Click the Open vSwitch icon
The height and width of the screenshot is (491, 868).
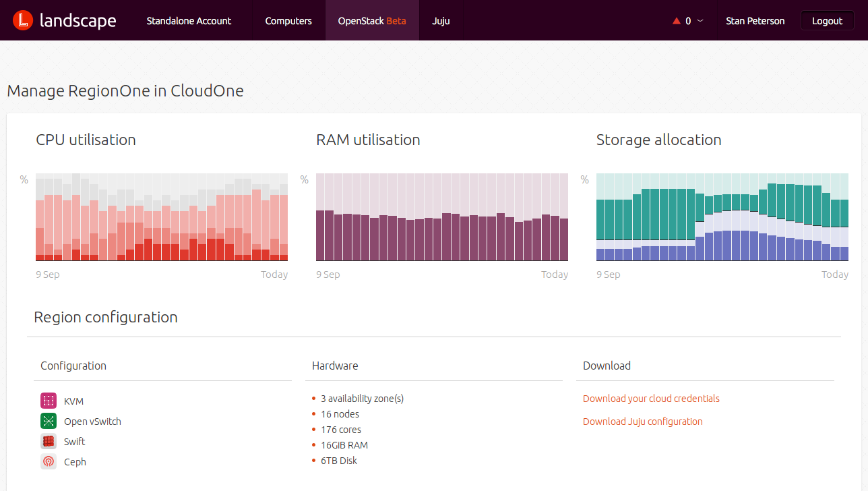coord(49,421)
